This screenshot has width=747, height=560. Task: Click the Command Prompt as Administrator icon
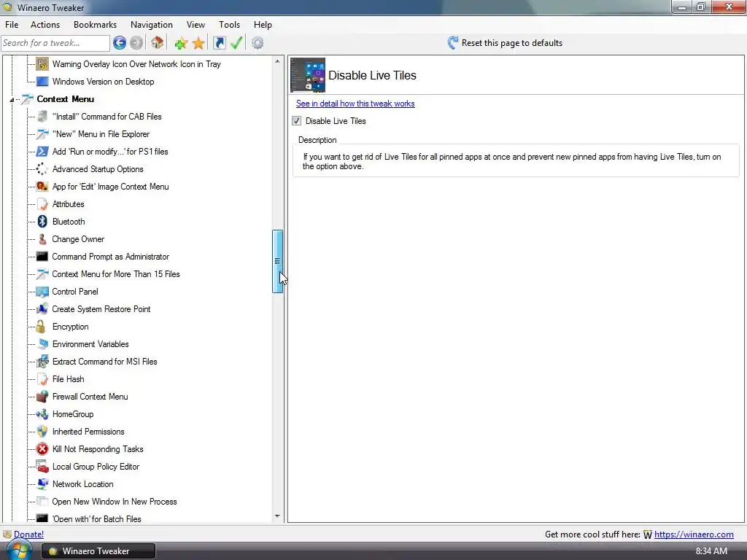click(42, 257)
